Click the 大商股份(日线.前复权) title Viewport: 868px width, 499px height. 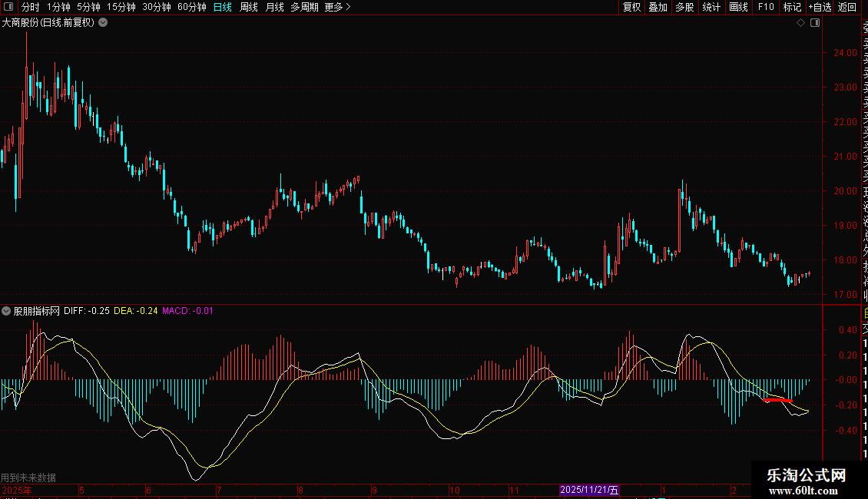coord(48,23)
